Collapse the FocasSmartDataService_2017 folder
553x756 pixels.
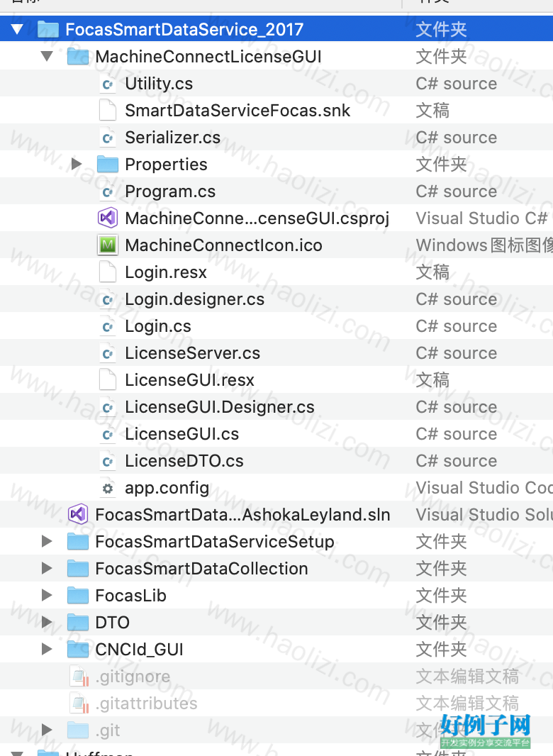click(x=17, y=29)
